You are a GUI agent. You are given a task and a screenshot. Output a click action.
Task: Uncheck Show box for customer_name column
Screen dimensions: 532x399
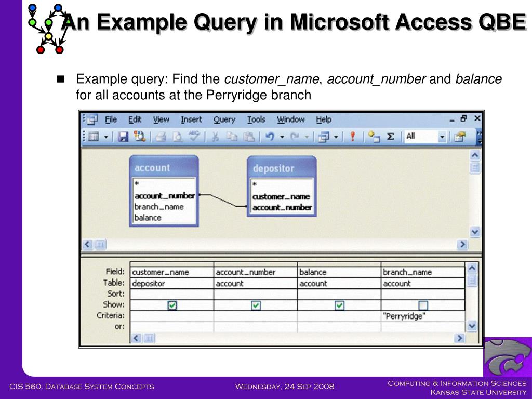point(172,305)
